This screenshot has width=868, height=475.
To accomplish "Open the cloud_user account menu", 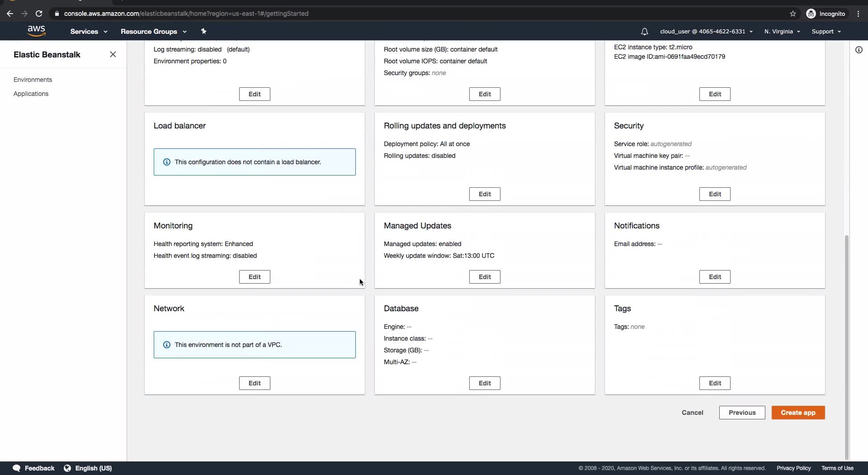I will pos(706,32).
